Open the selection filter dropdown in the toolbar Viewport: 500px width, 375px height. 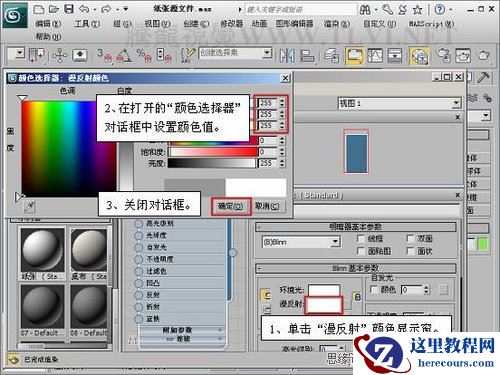click(x=20, y=53)
